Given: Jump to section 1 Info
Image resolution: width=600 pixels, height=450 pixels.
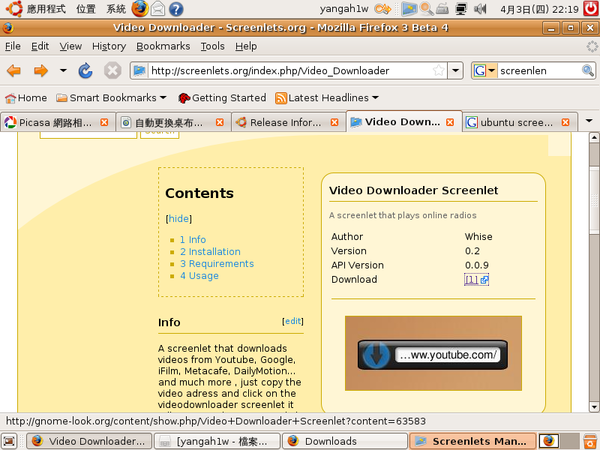Looking at the screenshot, I should [193, 240].
